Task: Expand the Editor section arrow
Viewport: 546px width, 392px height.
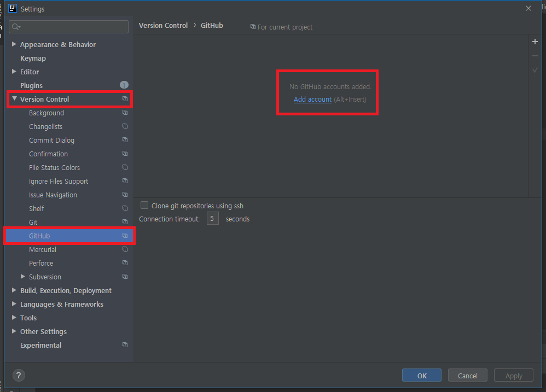Action: [14, 71]
